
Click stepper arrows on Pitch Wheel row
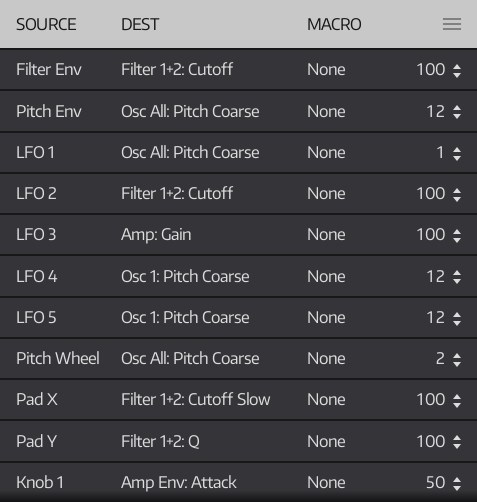457,359
